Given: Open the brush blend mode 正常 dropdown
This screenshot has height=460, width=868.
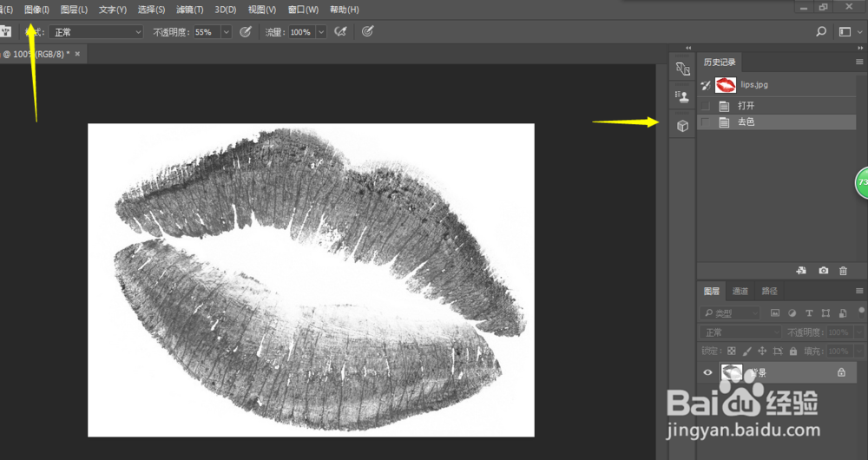Looking at the screenshot, I should click(96, 32).
